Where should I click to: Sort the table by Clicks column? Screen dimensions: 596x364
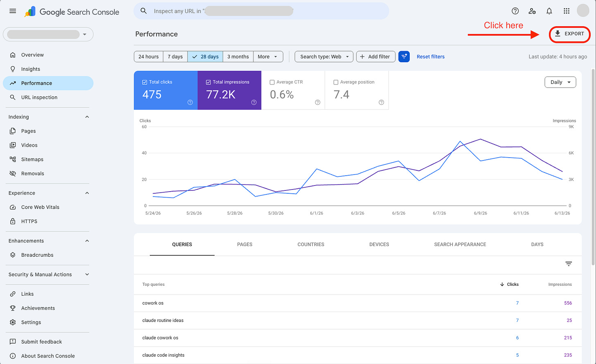(509, 284)
